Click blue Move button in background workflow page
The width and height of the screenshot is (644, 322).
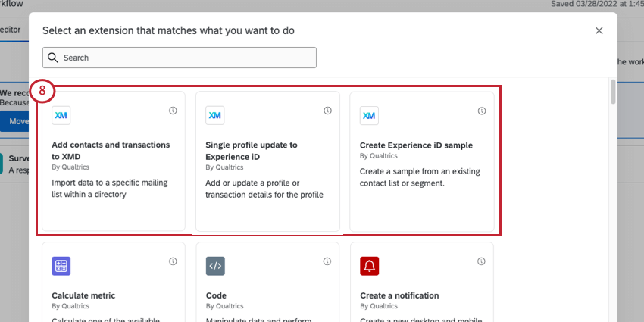coord(15,121)
